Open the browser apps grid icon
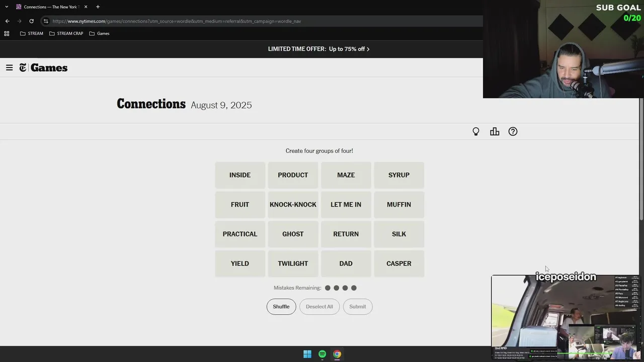Image resolution: width=644 pixels, height=362 pixels. (7, 33)
